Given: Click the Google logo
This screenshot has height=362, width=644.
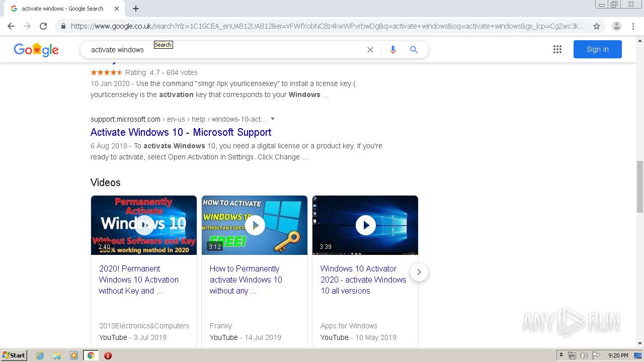Looking at the screenshot, I should (36, 49).
